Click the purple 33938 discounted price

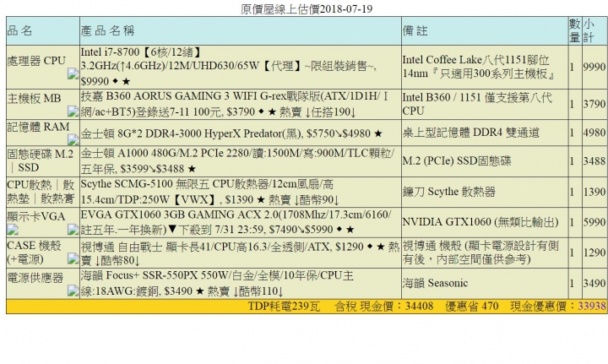click(592, 306)
